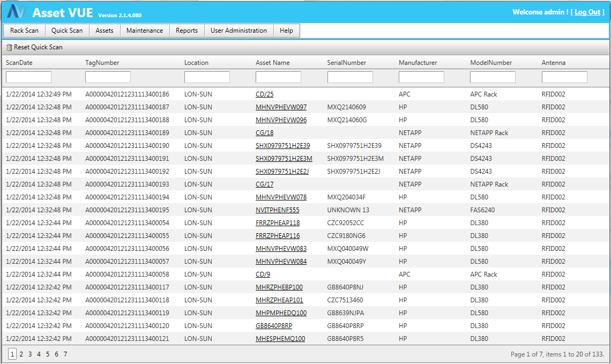This screenshot has height=364, width=611.
Task: Open asset link GB8640P8RP
Action: [x=274, y=326]
